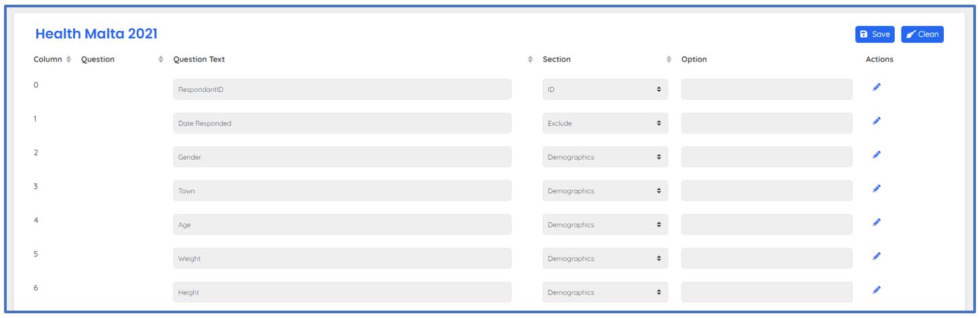Open the Section dropdown for Height row
The height and width of the screenshot is (318, 980).
click(605, 293)
